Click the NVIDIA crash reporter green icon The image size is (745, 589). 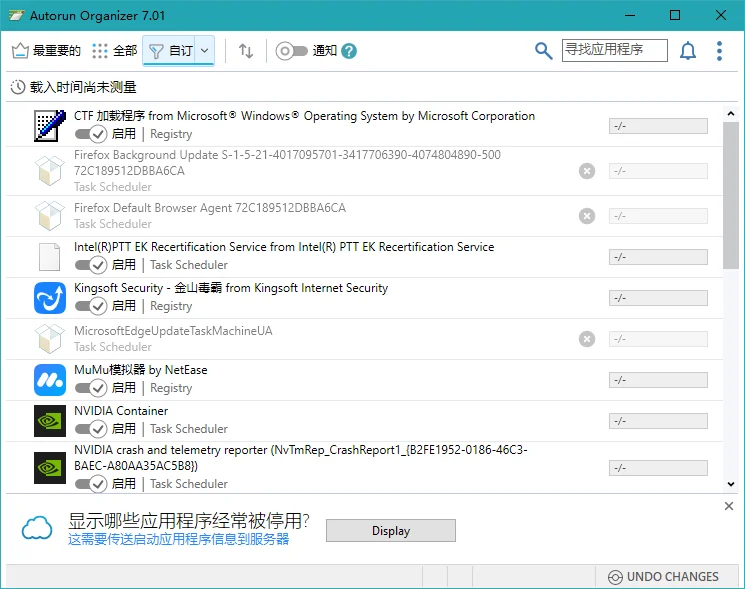coord(50,468)
